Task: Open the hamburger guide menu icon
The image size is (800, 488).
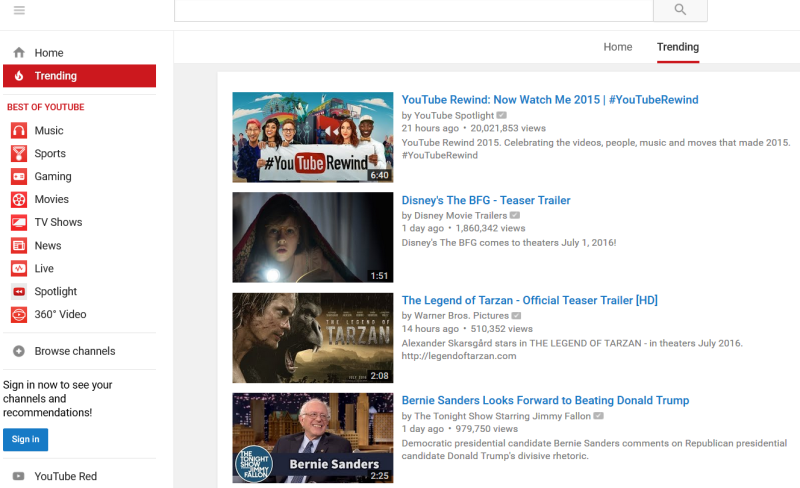Action: (x=19, y=10)
